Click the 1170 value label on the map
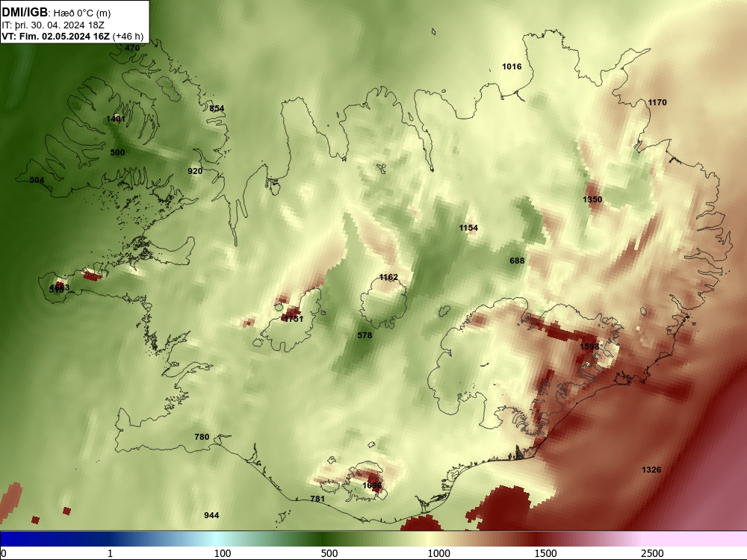The height and width of the screenshot is (560, 747). coord(657,102)
